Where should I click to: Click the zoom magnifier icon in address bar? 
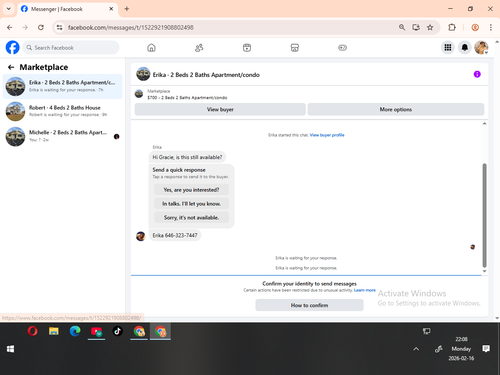tap(402, 27)
